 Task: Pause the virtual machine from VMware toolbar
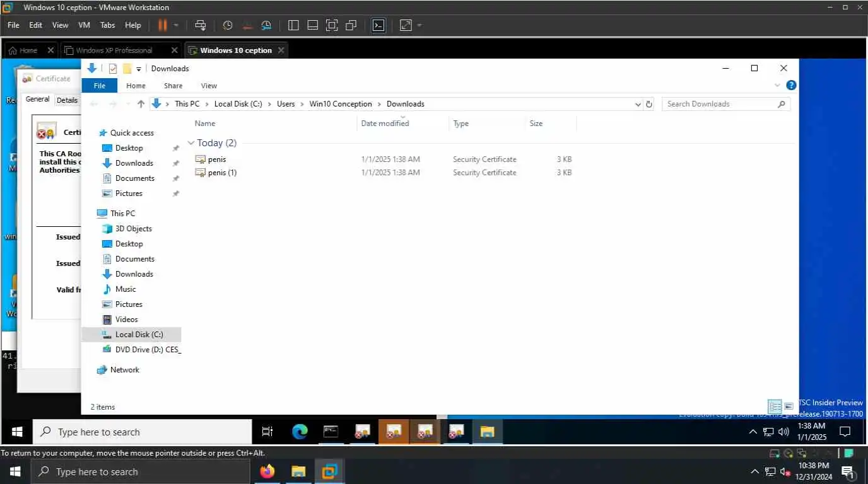click(162, 25)
